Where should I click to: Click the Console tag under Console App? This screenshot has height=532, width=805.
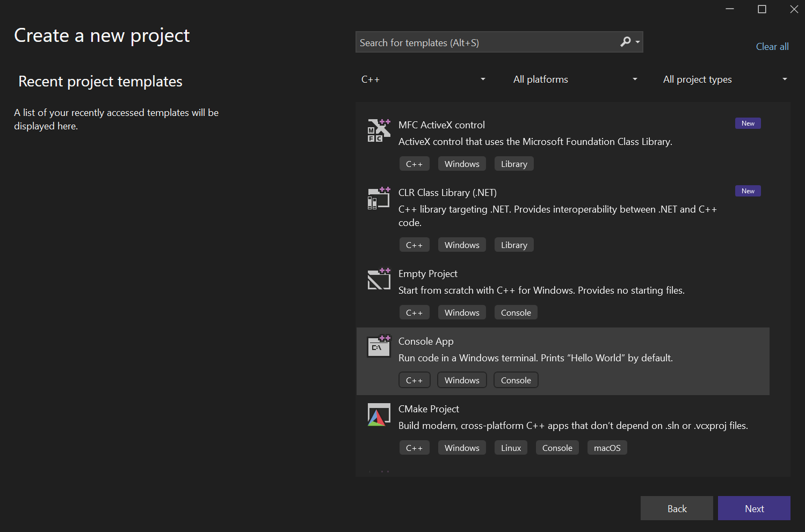pyautogui.click(x=516, y=380)
